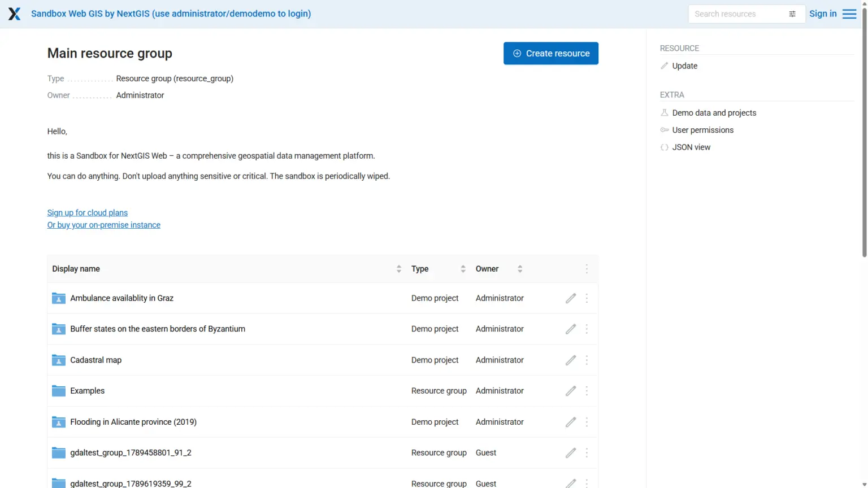Open the Cadastral map demo project
The height and width of the screenshot is (488, 868).
coord(96,360)
